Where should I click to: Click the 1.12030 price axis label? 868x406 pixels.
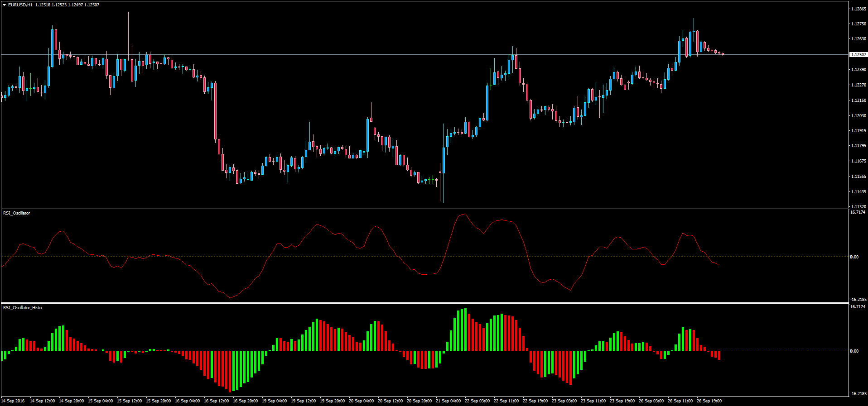[858, 115]
